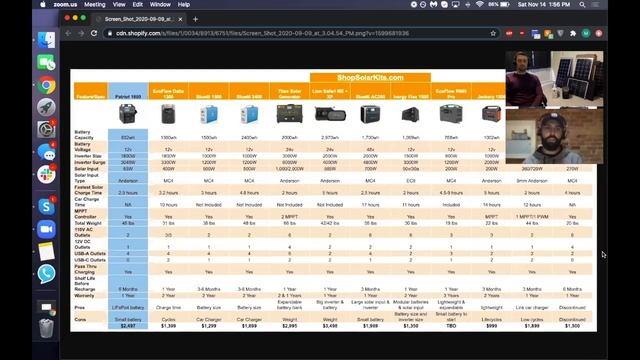
Task: Click the Warranty row label
Action: 84,296
